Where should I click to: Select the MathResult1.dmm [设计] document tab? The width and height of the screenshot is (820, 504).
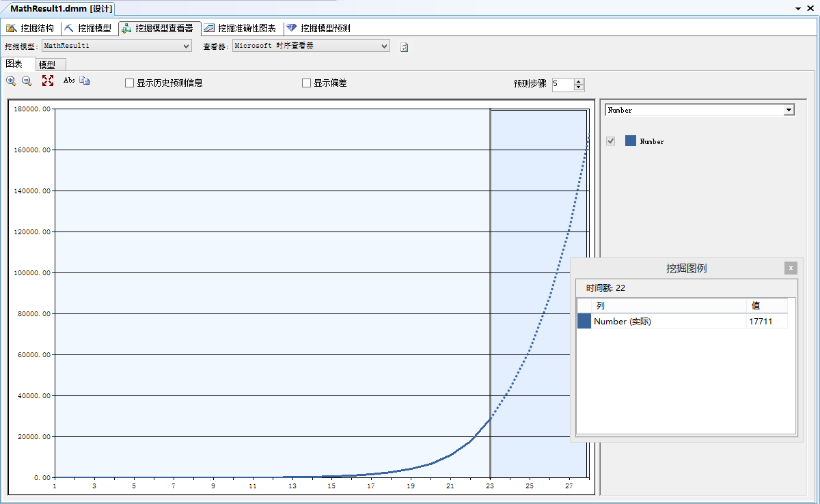coord(61,8)
